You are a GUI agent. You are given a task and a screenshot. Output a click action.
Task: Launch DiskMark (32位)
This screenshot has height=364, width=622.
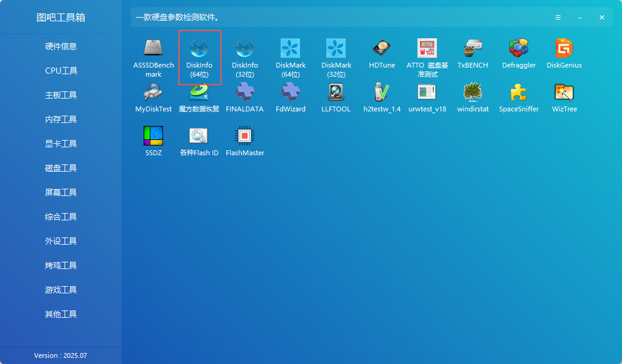pyautogui.click(x=336, y=58)
